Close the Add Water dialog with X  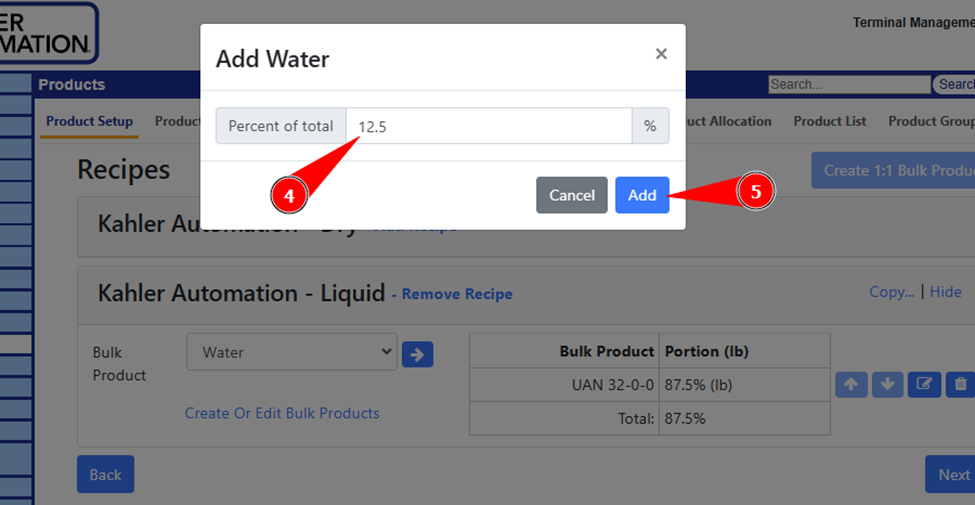coord(661,54)
